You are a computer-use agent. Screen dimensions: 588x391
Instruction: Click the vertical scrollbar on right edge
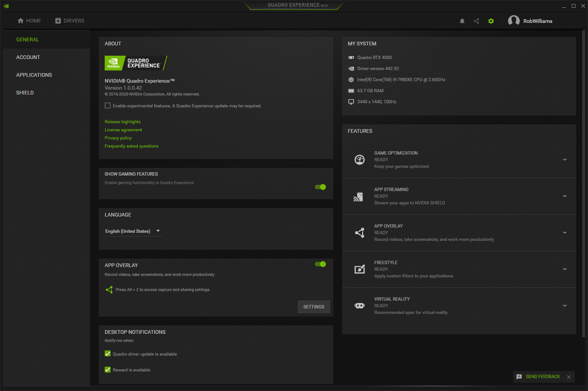583,183
